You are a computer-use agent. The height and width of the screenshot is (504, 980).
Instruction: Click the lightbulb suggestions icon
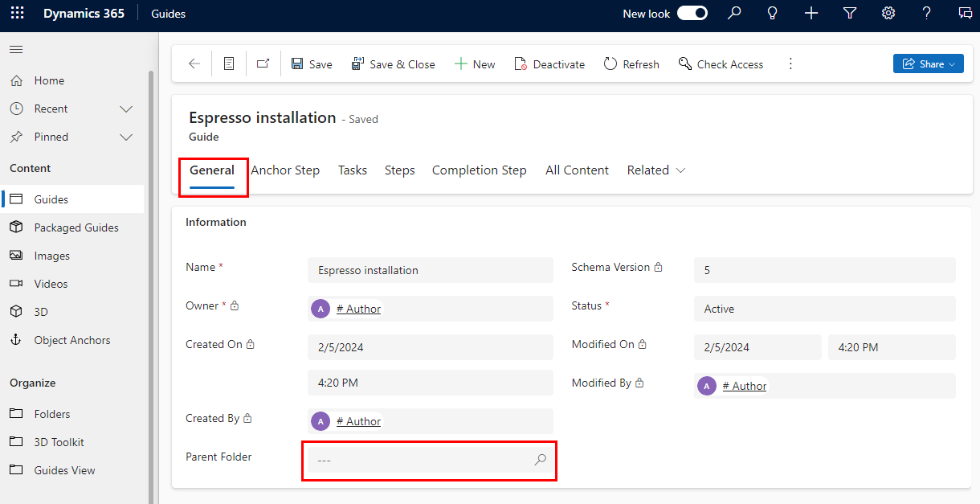772,13
